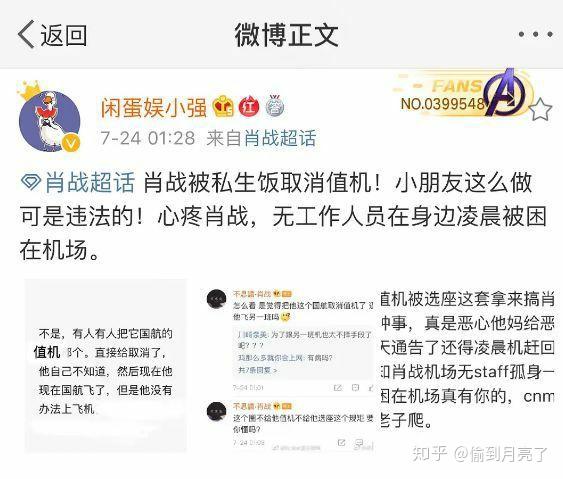This screenshot has height=479, width=563.
Task: Tap the red 红 V badge
Action: pyautogui.click(x=249, y=106)
